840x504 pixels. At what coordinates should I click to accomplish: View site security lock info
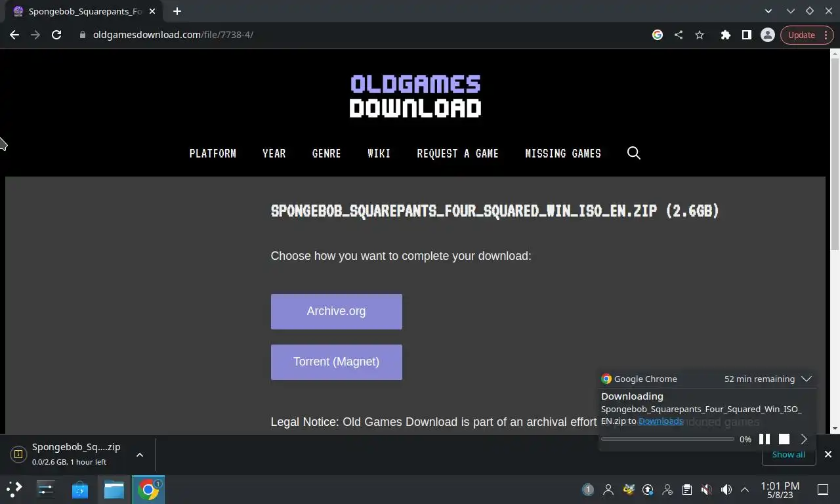coord(83,35)
